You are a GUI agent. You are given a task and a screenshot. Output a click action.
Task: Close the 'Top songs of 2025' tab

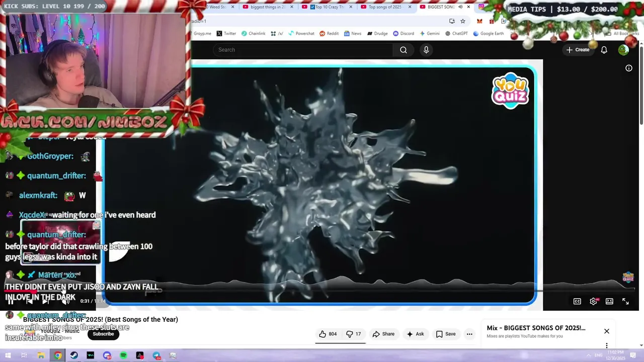[x=410, y=7]
